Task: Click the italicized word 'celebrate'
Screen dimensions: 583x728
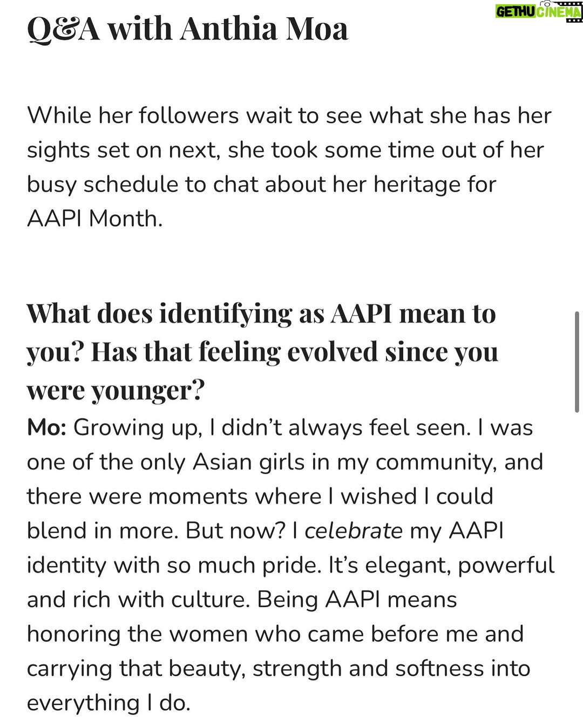Action: point(354,530)
